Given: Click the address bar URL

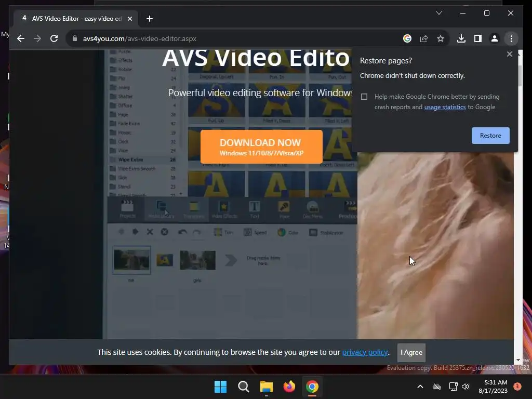Looking at the screenshot, I should tap(139, 38).
